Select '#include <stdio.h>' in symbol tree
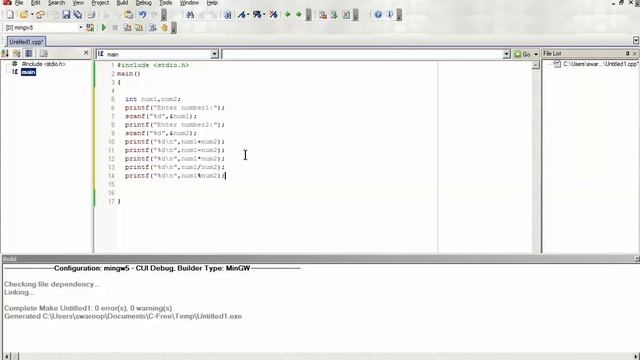The height and width of the screenshot is (360, 640). (x=43, y=64)
